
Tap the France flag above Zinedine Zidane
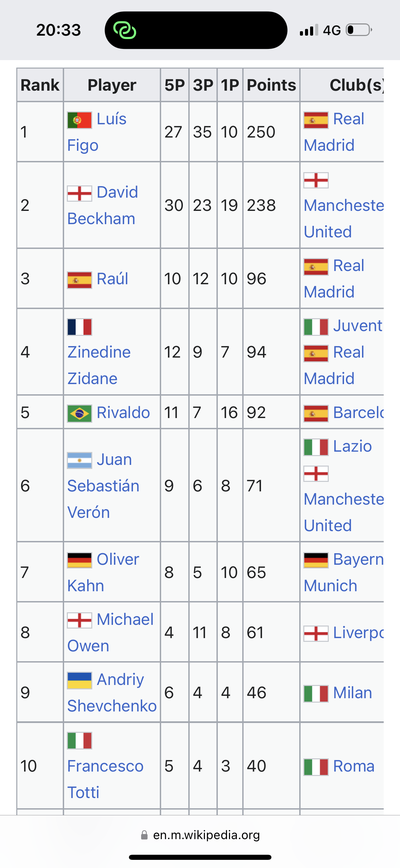click(79, 327)
